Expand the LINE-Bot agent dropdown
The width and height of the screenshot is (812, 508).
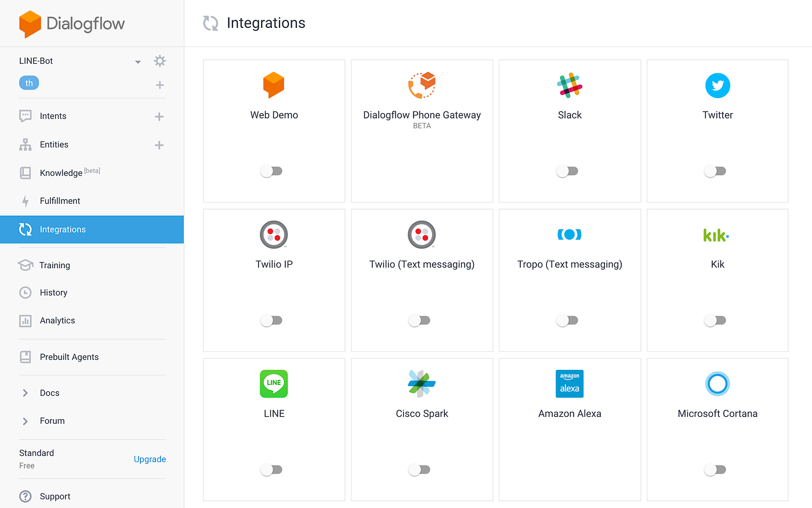137,61
